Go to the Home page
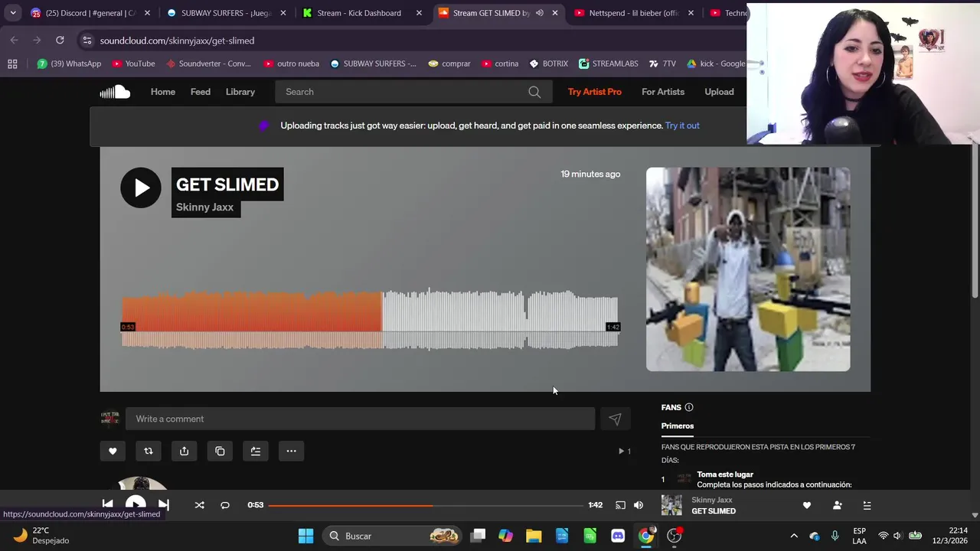Image resolution: width=980 pixels, height=551 pixels. click(163, 92)
